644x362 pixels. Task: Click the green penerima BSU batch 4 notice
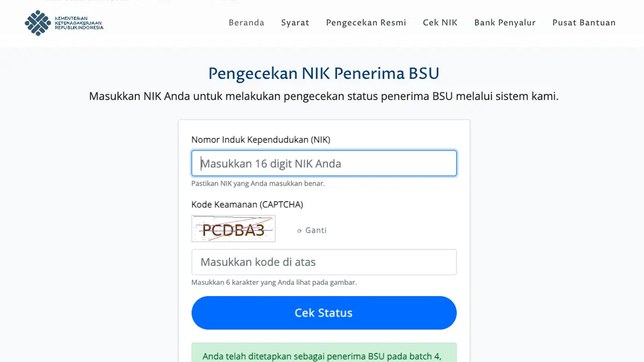point(324,352)
